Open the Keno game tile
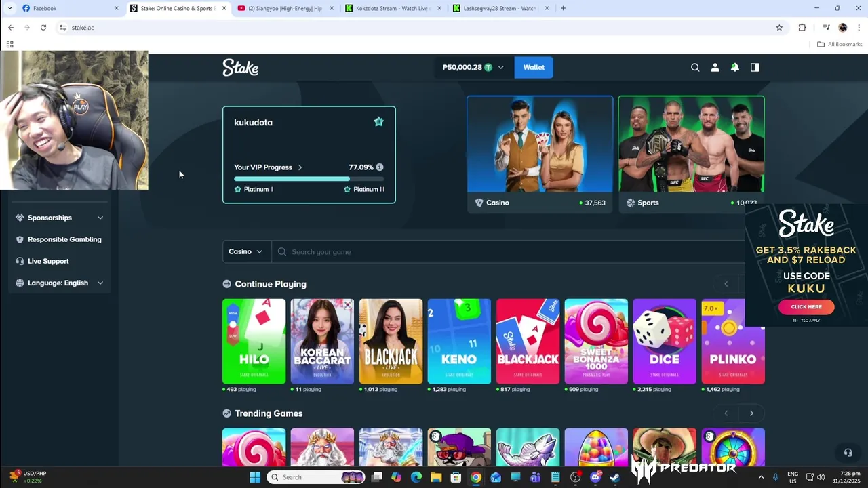Viewport: 868px width, 488px height. point(459,341)
